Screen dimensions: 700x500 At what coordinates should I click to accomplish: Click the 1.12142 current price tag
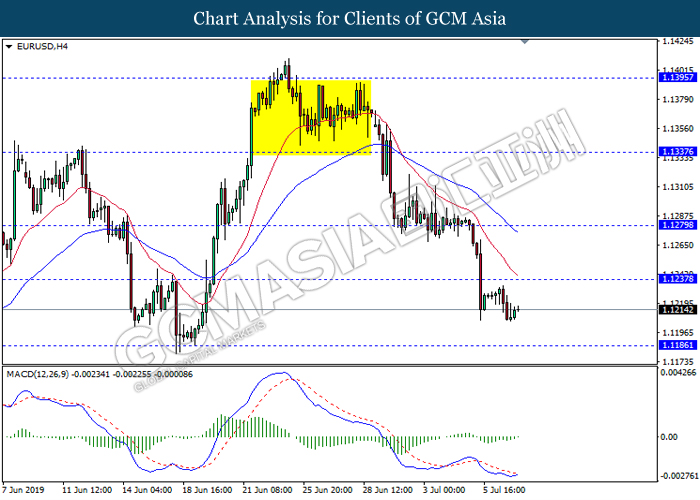pyautogui.click(x=678, y=309)
